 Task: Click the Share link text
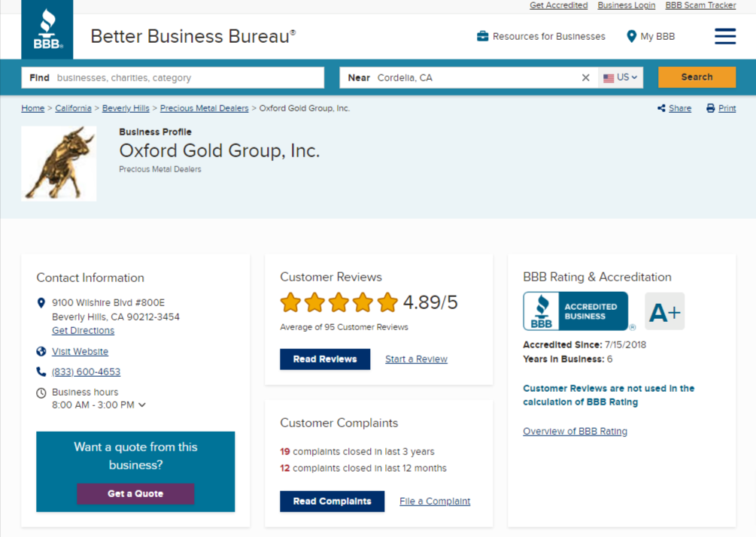680,108
